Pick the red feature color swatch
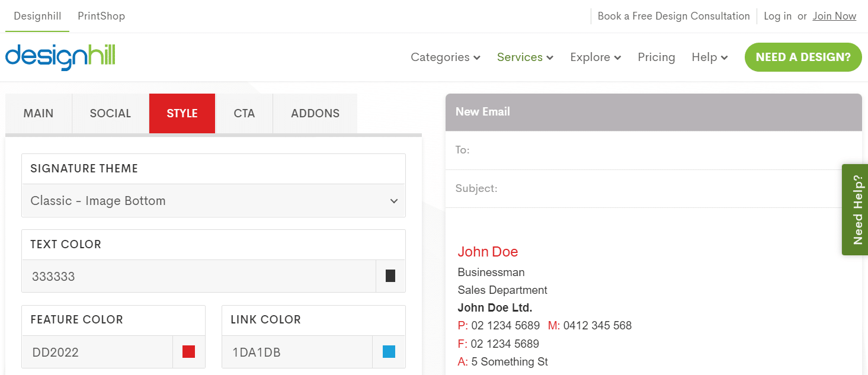 (188, 352)
